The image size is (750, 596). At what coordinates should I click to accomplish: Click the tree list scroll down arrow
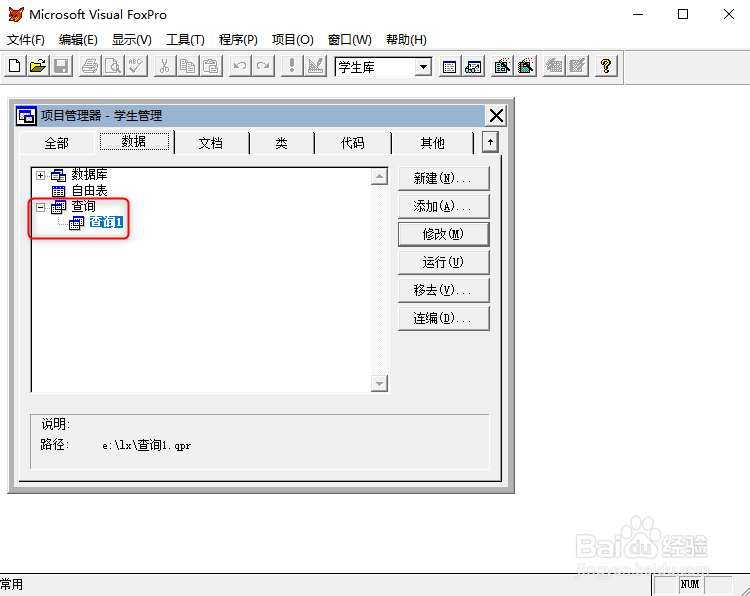[379, 383]
